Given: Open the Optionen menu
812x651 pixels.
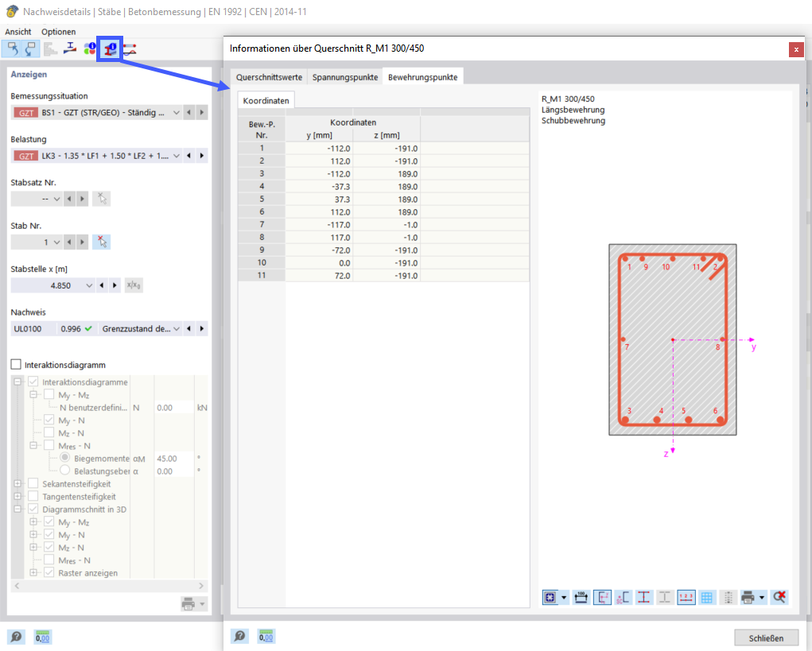Looking at the screenshot, I should (59, 32).
